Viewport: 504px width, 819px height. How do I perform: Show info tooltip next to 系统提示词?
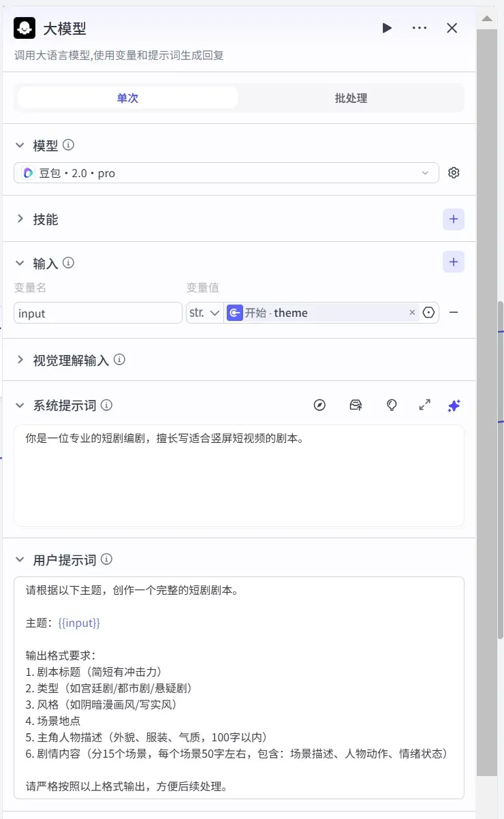[106, 405]
